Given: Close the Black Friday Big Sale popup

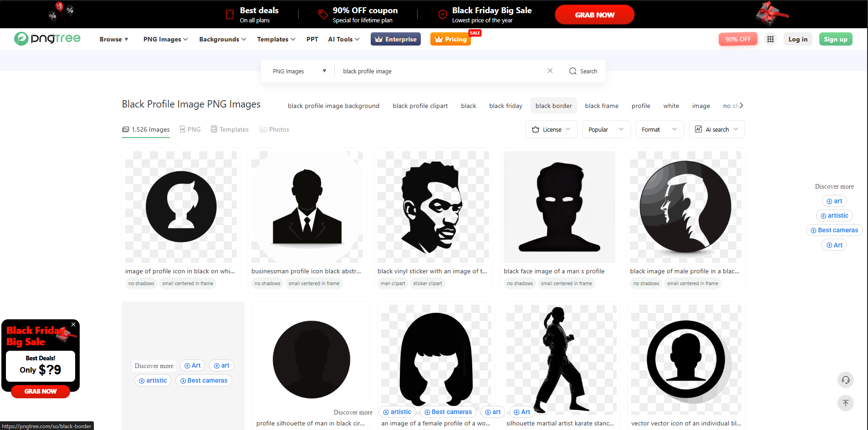Looking at the screenshot, I should (x=73, y=324).
